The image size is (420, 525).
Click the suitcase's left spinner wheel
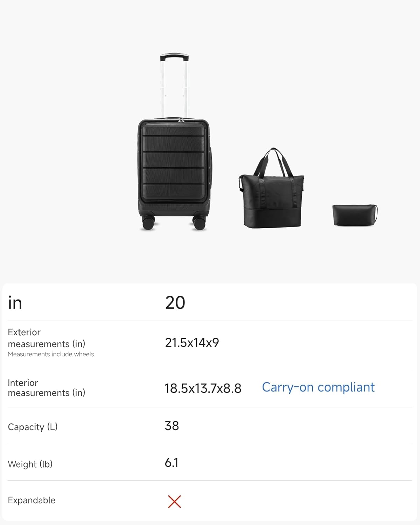pyautogui.click(x=148, y=223)
